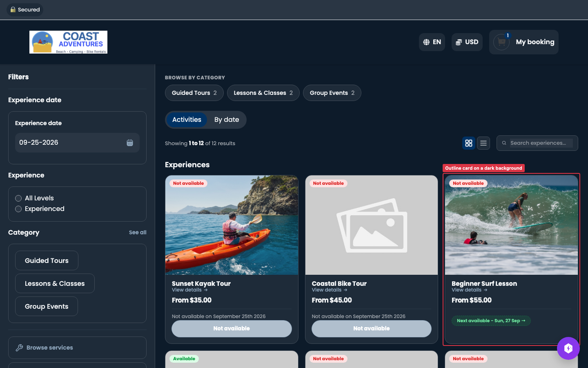Click the Secured padlock badge
Screen dimensions: 588x368
pyautogui.click(x=25, y=9)
